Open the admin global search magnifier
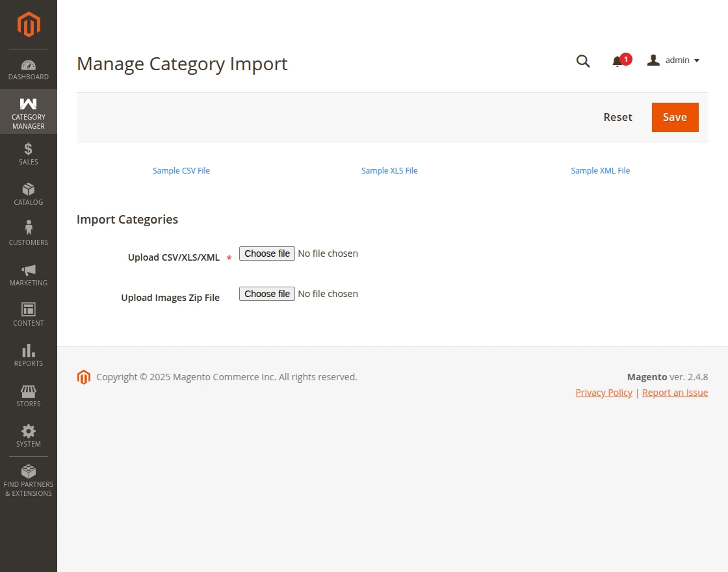The image size is (728, 572). click(x=582, y=61)
